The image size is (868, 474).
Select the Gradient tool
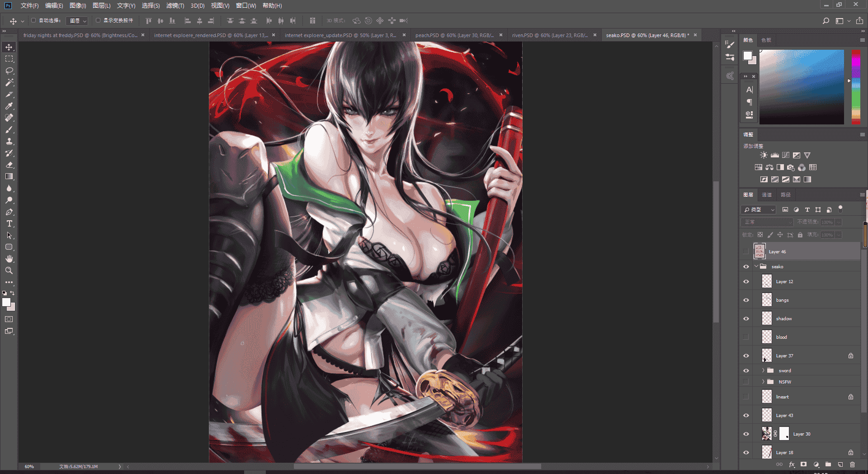pos(9,176)
